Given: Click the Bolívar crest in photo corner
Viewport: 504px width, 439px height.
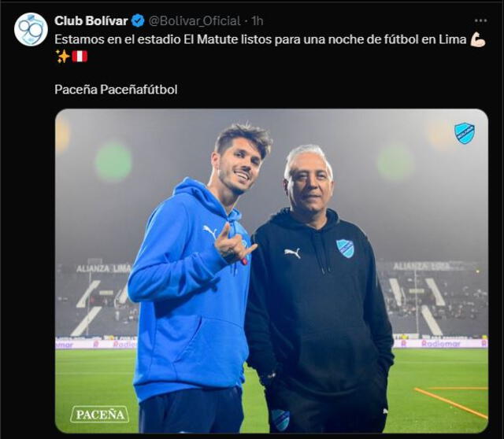Looking at the screenshot, I should [464, 133].
